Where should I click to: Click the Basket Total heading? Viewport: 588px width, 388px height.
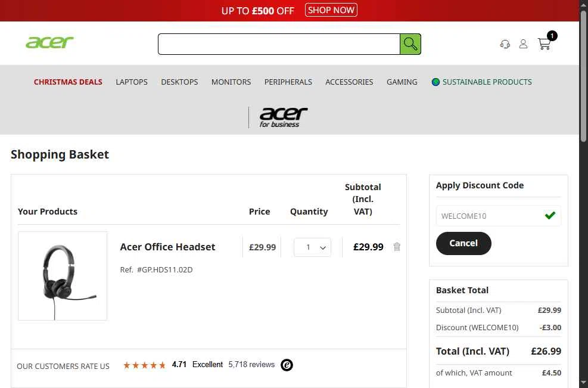462,290
